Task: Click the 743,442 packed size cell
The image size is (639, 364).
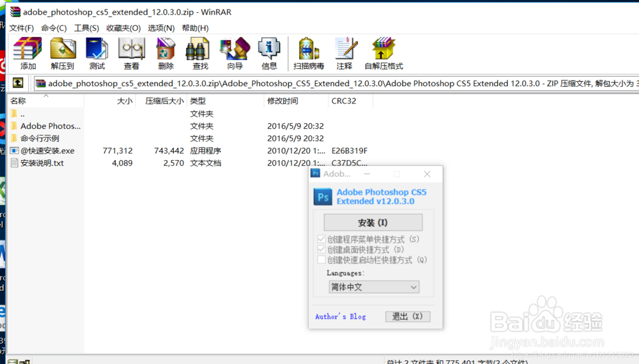Action: [169, 151]
